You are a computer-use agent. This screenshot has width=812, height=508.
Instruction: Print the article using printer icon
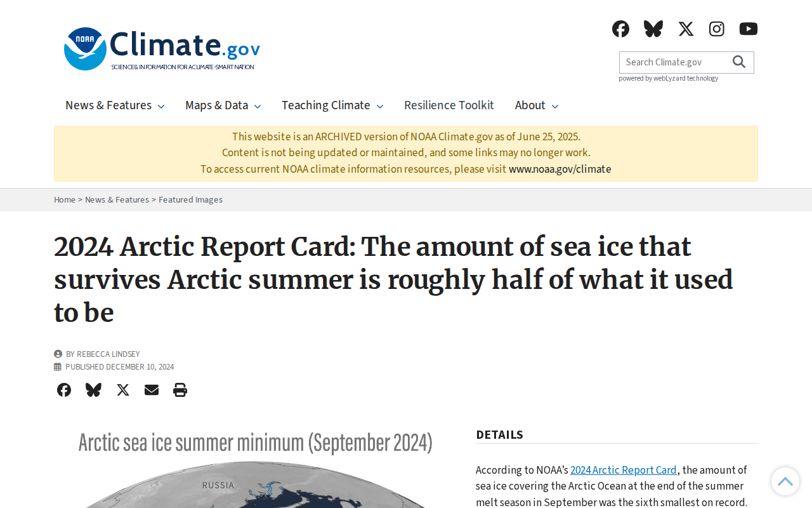pyautogui.click(x=180, y=390)
